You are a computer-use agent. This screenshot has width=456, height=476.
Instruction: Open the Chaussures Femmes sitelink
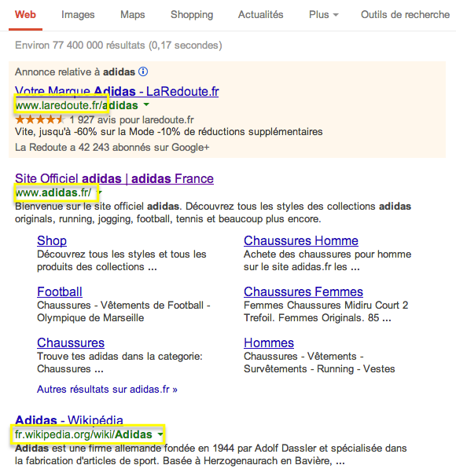[x=303, y=291]
